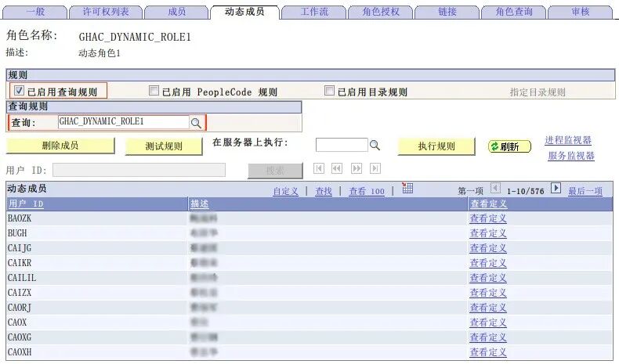Sort by 用户 ID column header
This screenshot has width=619, height=364.
[26, 204]
